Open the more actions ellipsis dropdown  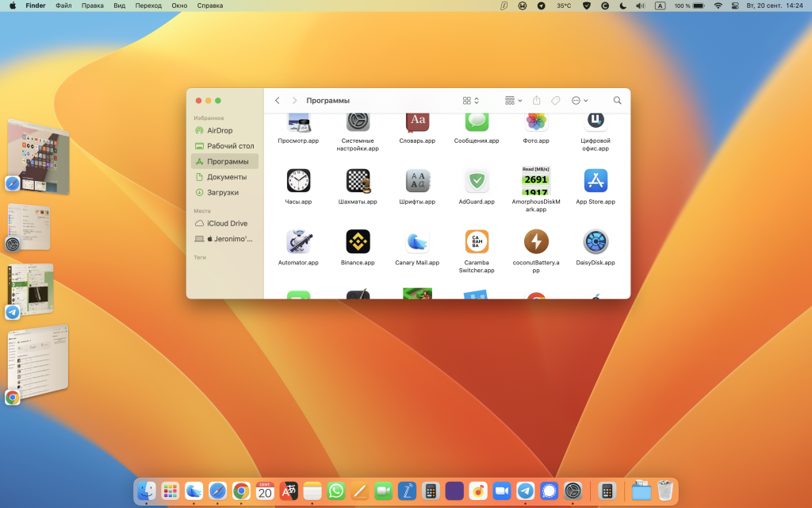pyautogui.click(x=580, y=101)
